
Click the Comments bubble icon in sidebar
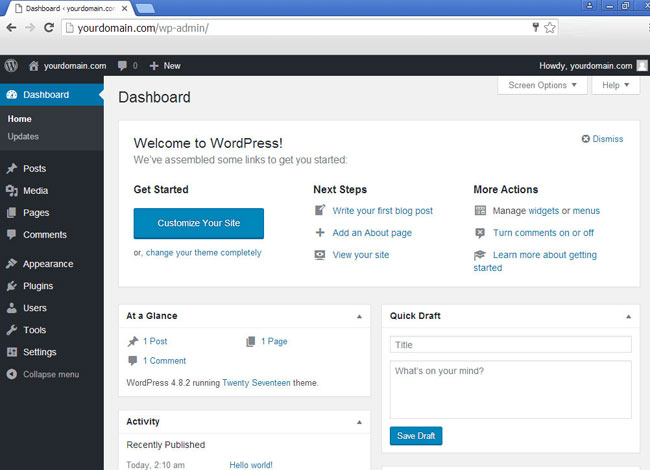12,235
